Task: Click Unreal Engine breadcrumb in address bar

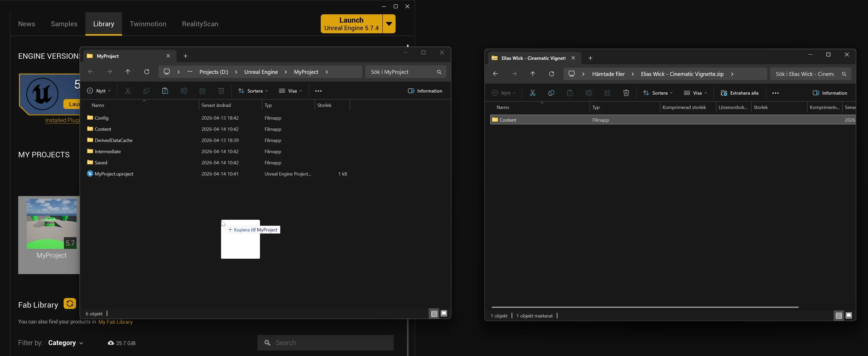Action: [x=261, y=72]
